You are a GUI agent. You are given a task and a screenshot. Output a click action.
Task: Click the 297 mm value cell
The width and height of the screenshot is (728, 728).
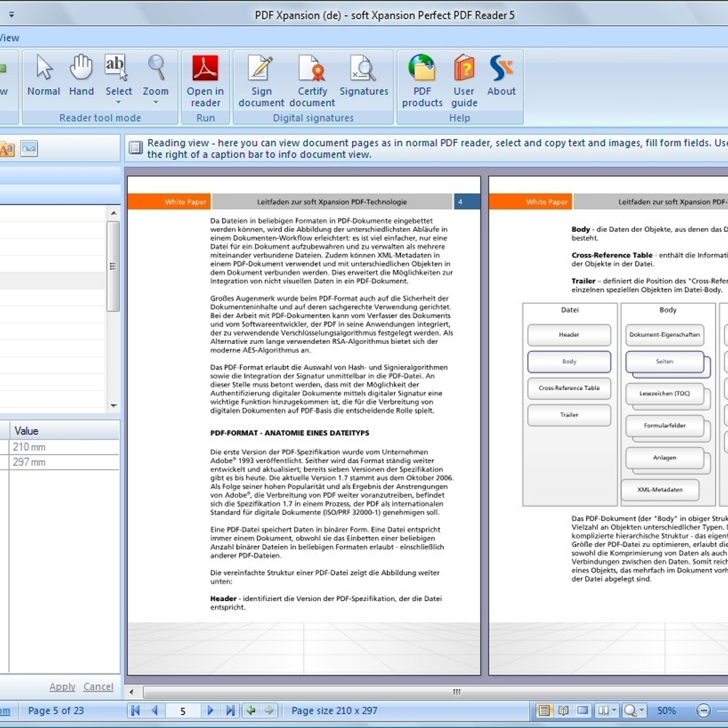[x=64, y=462]
